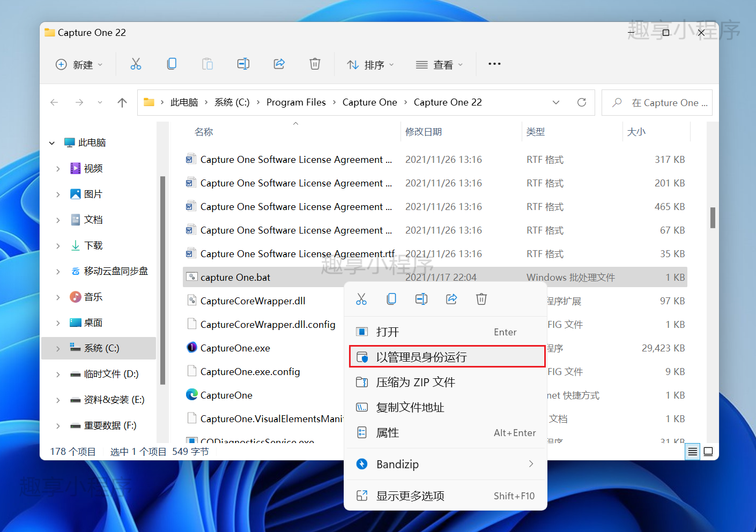Click the 系统 (C:) breadcrumb in the address bar

pyautogui.click(x=232, y=102)
